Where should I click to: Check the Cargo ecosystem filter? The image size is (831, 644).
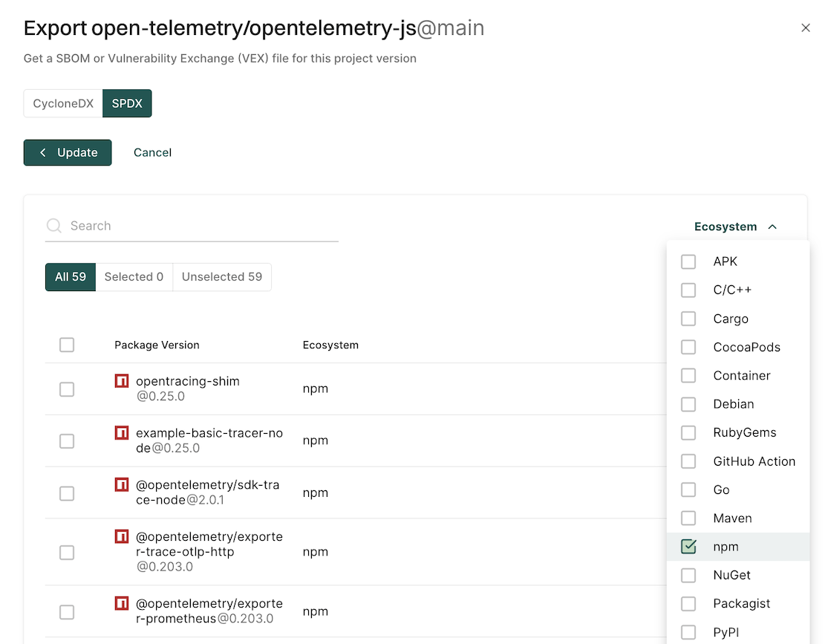(688, 319)
